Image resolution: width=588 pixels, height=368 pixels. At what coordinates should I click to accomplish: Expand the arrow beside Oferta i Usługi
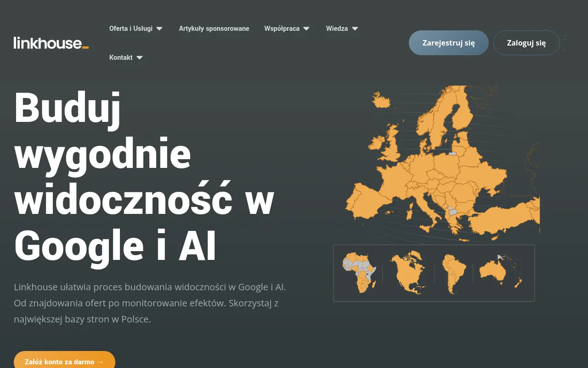[x=159, y=29]
